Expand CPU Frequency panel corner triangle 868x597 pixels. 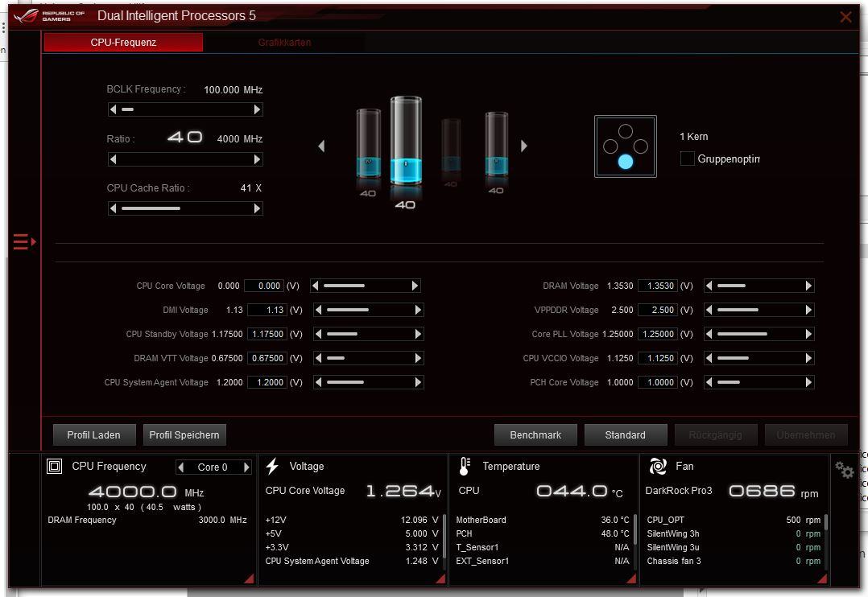249,578
